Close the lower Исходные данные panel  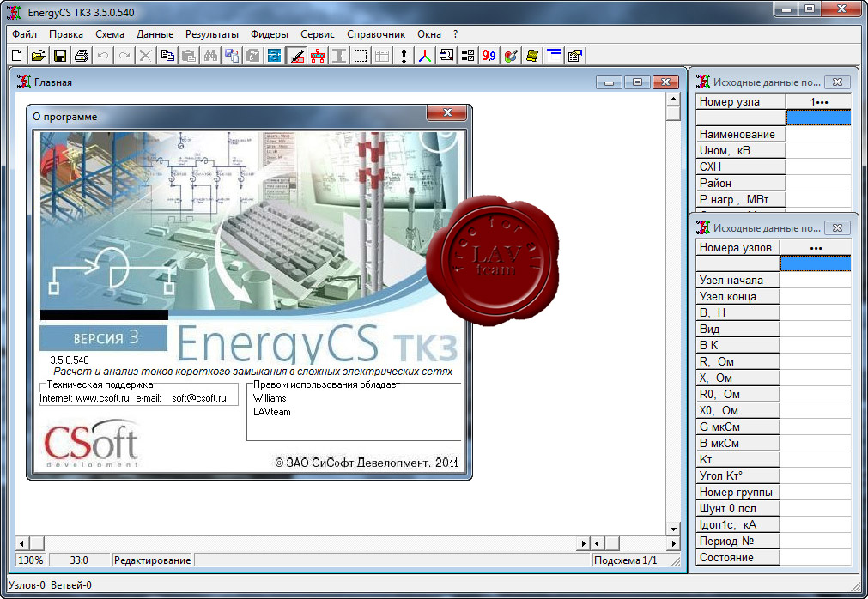838,228
